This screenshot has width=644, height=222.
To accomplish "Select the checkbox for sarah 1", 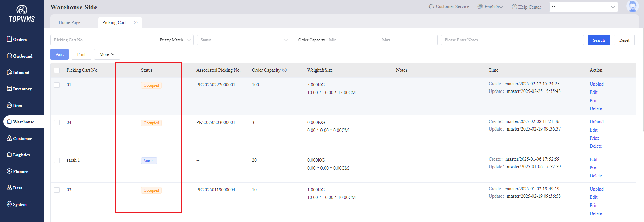I will [57, 160].
